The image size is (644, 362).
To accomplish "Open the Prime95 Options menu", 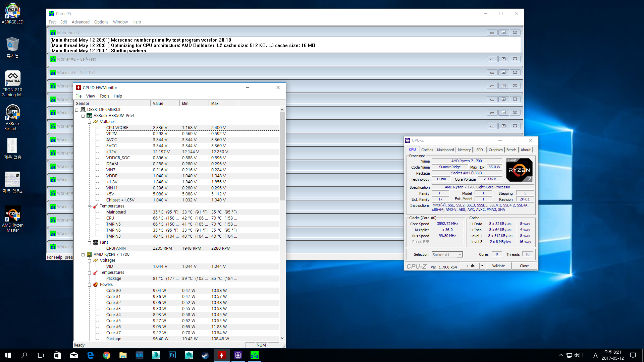I will (101, 22).
